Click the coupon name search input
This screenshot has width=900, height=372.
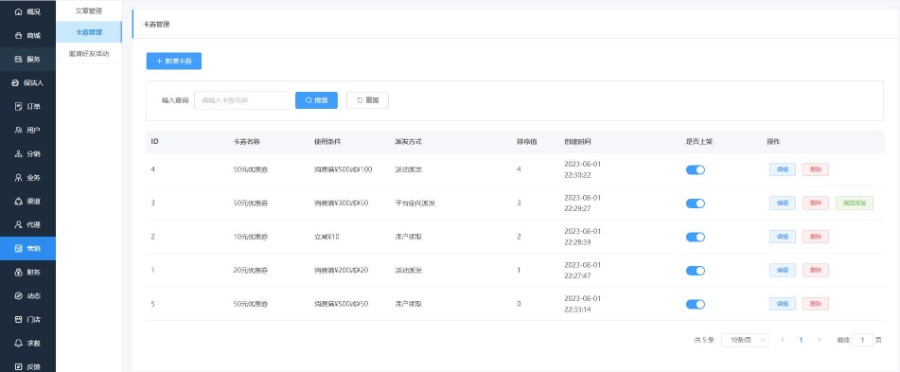tap(242, 100)
